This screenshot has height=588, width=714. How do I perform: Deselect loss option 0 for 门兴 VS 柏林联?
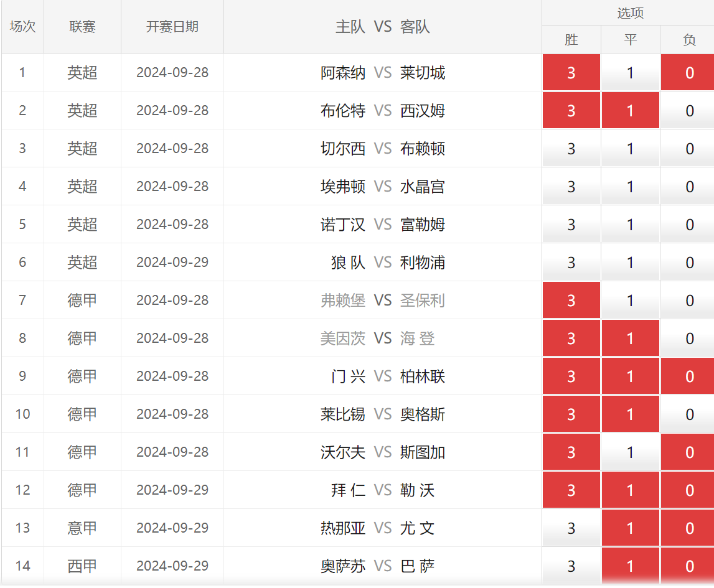[688, 376]
